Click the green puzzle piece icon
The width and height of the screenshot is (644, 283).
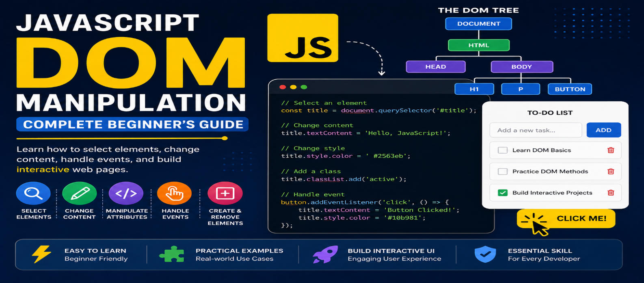(171, 255)
